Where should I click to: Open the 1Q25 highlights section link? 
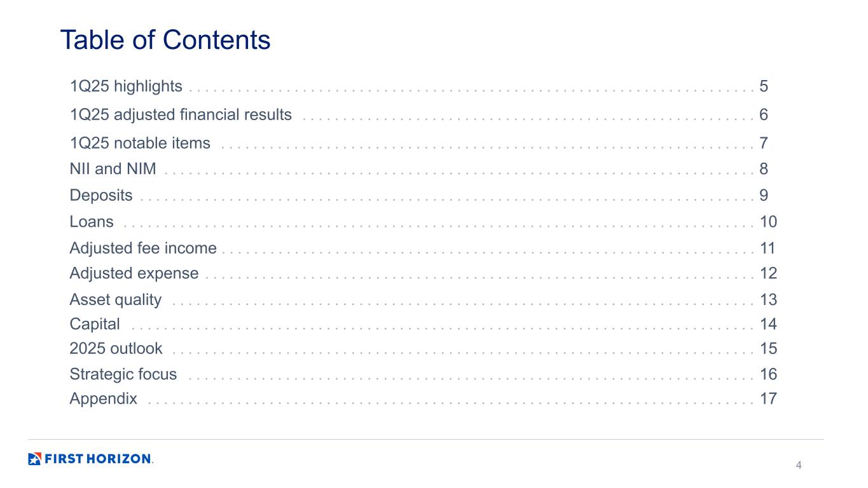coord(126,86)
